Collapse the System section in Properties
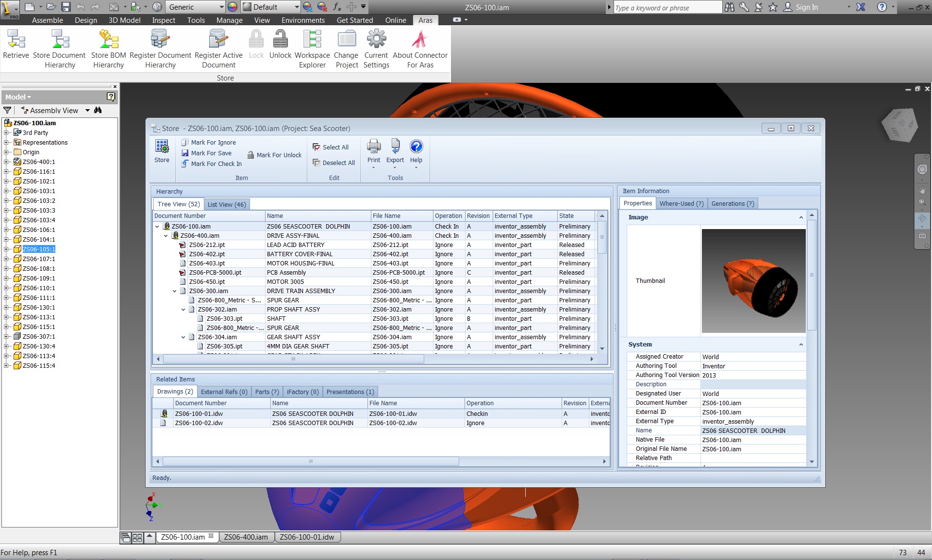Image resolution: width=932 pixels, height=560 pixels. [801, 345]
